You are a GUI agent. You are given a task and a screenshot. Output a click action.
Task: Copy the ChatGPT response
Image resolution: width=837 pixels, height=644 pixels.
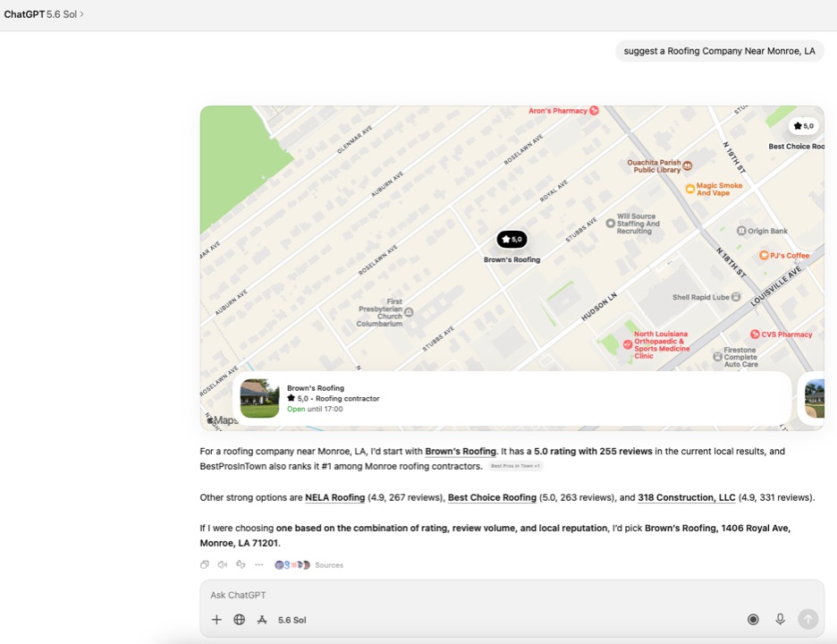205,564
